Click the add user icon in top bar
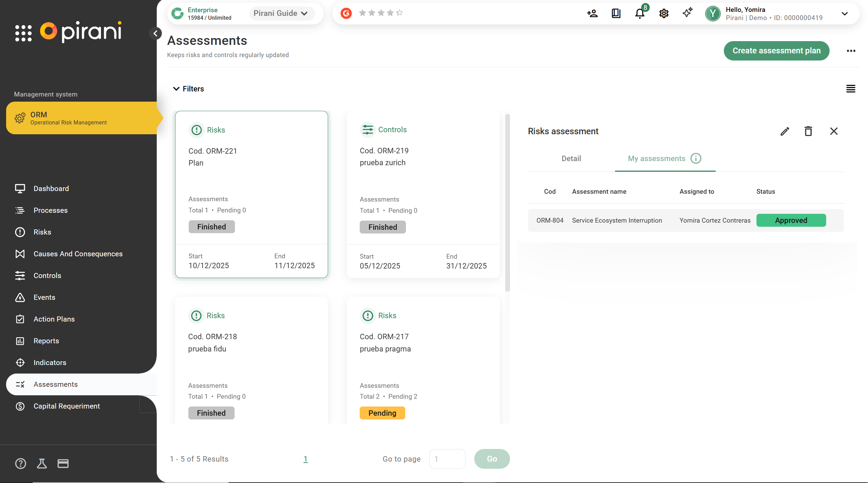Screen dimensions: 868x483 click(x=592, y=14)
